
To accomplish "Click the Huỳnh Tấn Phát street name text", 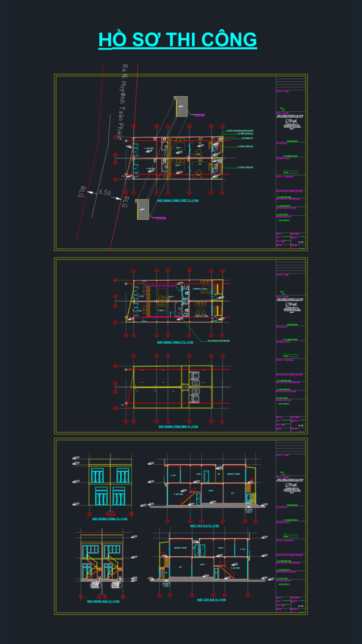I will 123,102.
